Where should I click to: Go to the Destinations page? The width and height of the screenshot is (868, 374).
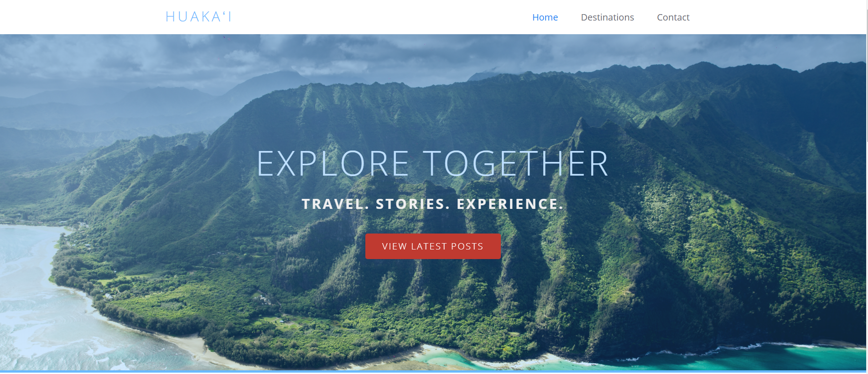click(x=607, y=17)
